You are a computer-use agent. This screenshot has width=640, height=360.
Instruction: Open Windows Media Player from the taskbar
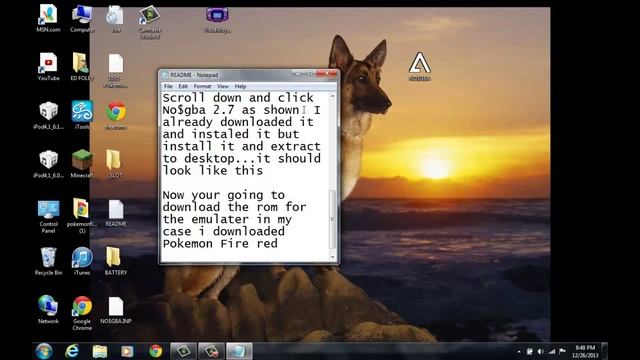click(x=127, y=351)
